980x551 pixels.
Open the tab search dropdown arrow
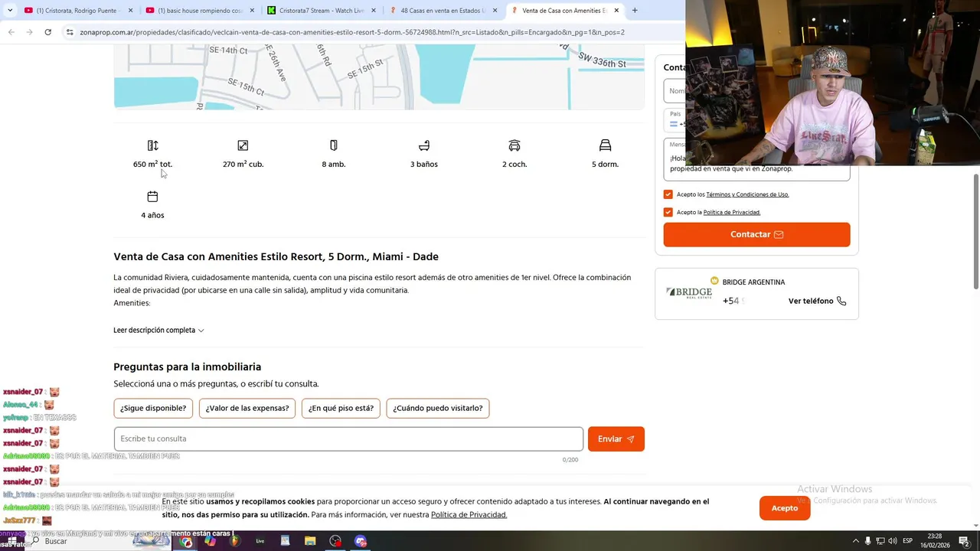pyautogui.click(x=9, y=11)
